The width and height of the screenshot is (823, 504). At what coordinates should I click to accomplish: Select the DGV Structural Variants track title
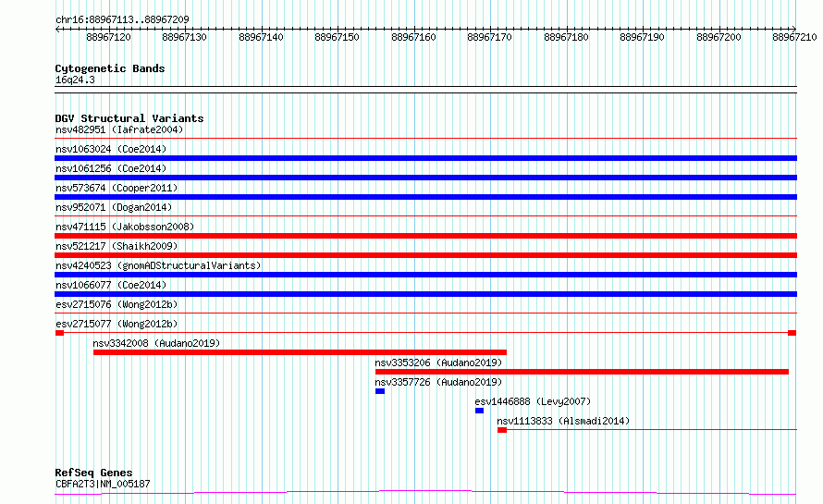click(x=129, y=118)
